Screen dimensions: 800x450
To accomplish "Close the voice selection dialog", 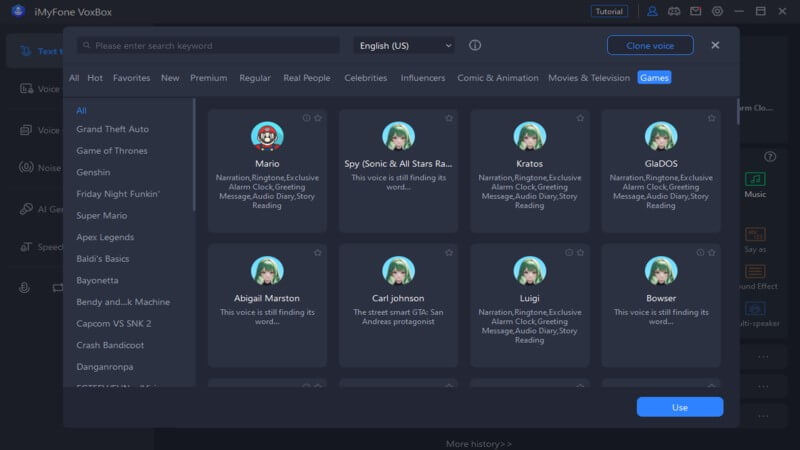I will [715, 45].
